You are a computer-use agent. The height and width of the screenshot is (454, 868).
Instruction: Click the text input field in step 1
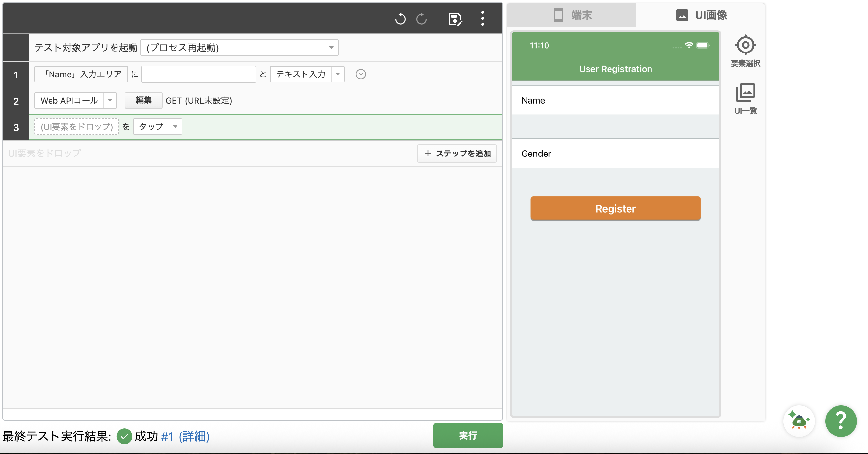198,74
